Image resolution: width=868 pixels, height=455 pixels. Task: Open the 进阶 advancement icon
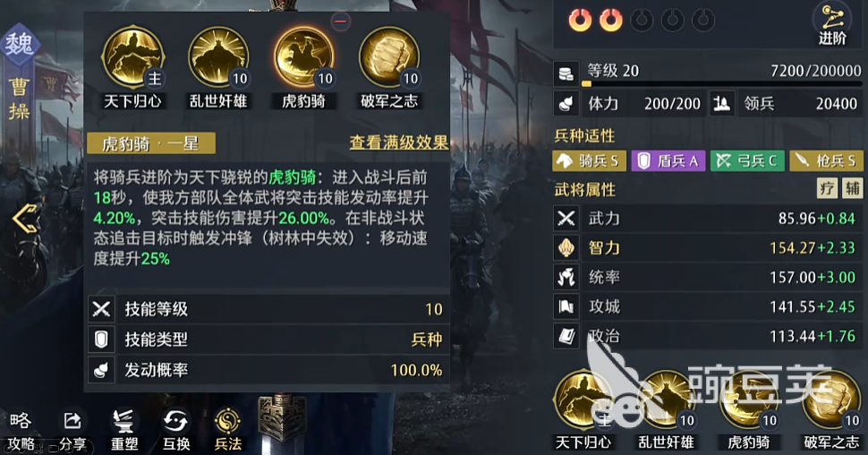click(x=832, y=24)
